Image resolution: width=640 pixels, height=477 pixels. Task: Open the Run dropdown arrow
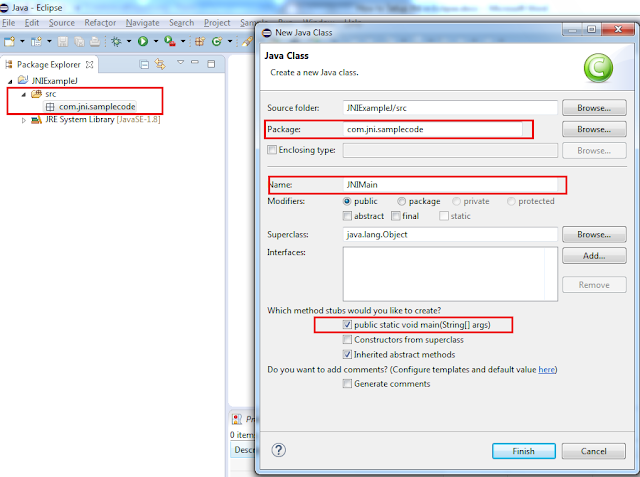coord(156,41)
